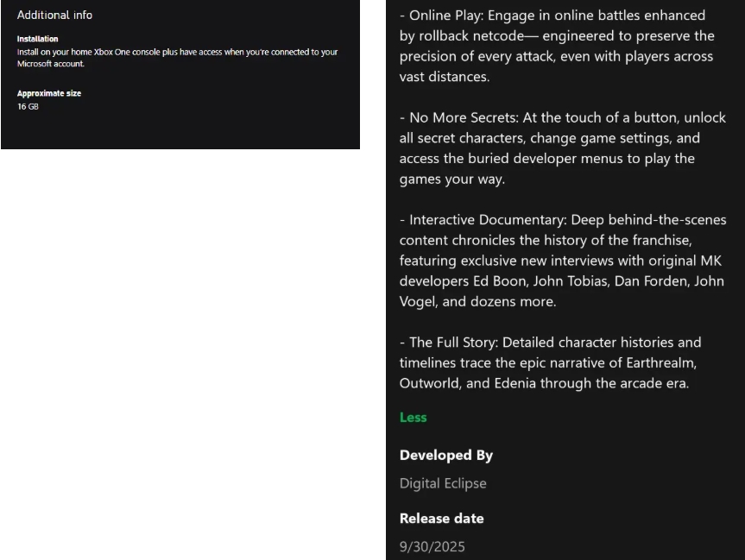Click the Online Play feature paragraph
The height and width of the screenshot is (560, 745).
pyautogui.click(x=556, y=46)
